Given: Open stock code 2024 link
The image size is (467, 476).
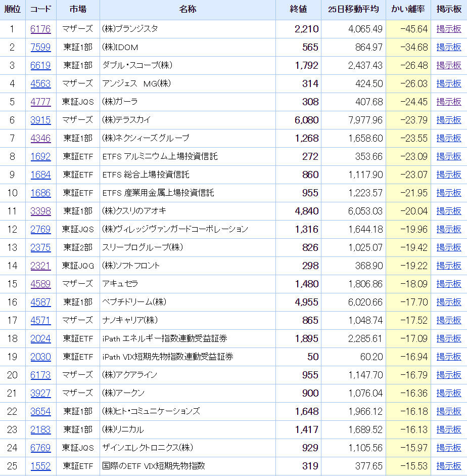Looking at the screenshot, I should 40,339.
